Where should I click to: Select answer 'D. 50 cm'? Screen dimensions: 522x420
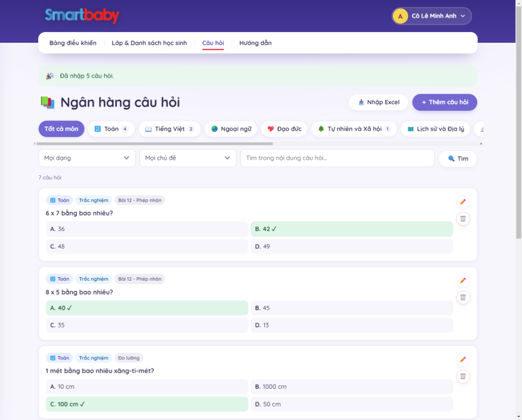point(352,404)
